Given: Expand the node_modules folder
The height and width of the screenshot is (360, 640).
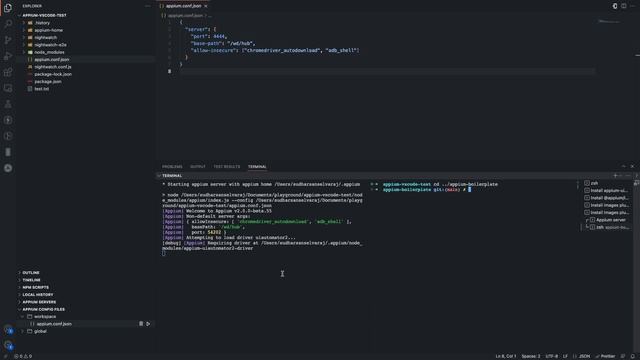Looking at the screenshot, I should point(86,52).
